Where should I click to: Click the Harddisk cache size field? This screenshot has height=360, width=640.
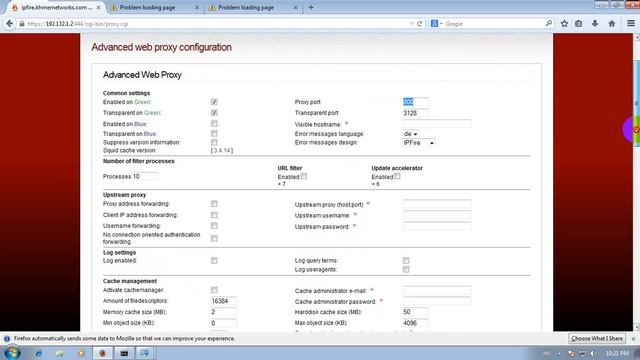(416, 312)
